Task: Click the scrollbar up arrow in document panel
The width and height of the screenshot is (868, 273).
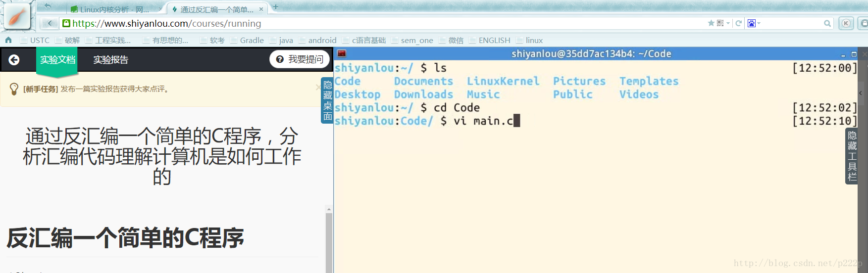Action: (x=329, y=209)
